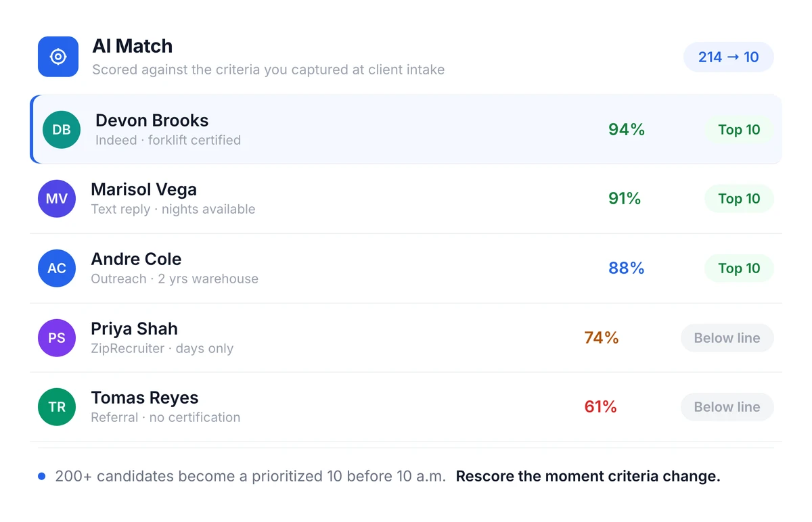Click Rescore the moment criteria change
The image size is (812, 522).
pyautogui.click(x=588, y=477)
